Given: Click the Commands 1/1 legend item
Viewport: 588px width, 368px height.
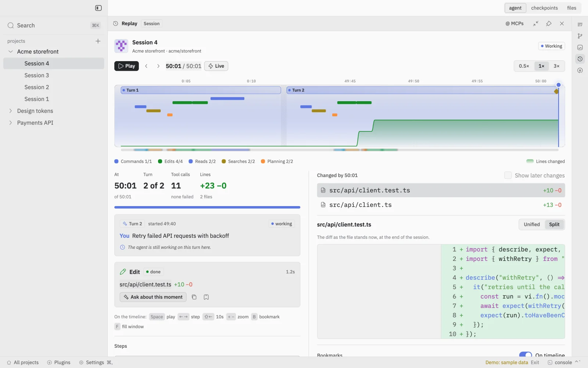Looking at the screenshot, I should click(133, 161).
